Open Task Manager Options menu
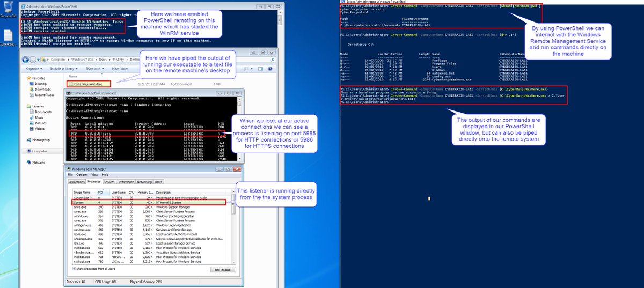The image size is (644, 288). coord(82,175)
